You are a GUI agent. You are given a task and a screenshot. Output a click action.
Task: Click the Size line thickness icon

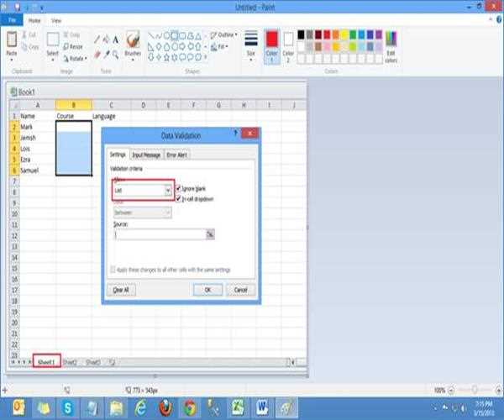(x=250, y=43)
